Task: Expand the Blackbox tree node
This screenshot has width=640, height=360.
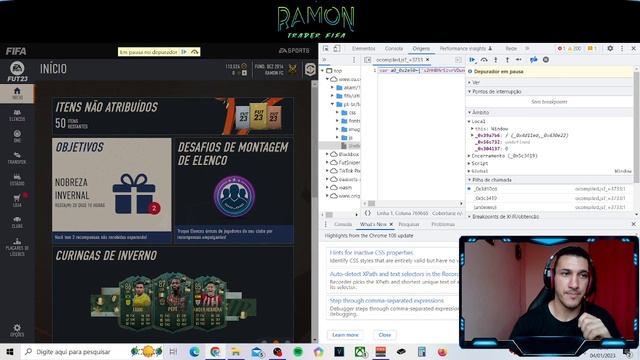Action: pos(327,154)
